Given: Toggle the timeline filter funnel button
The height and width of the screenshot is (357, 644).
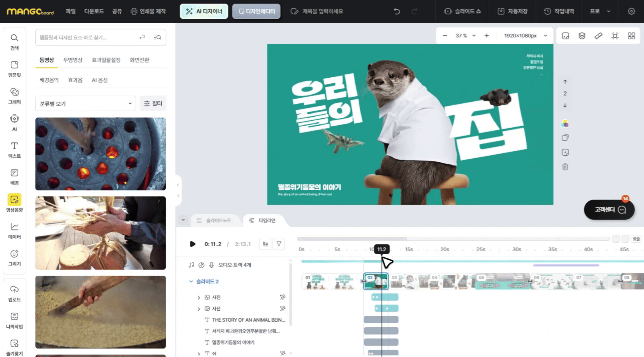Looking at the screenshot, I should point(279,244).
